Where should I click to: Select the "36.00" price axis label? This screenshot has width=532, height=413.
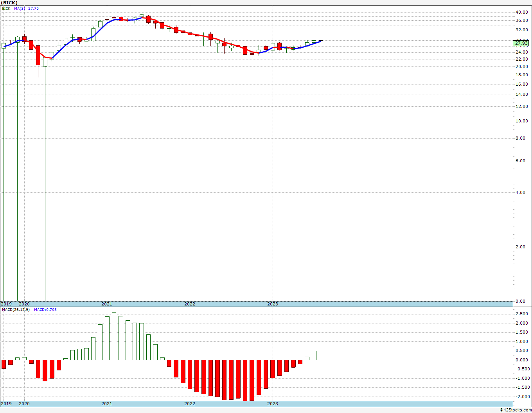(x=521, y=20)
